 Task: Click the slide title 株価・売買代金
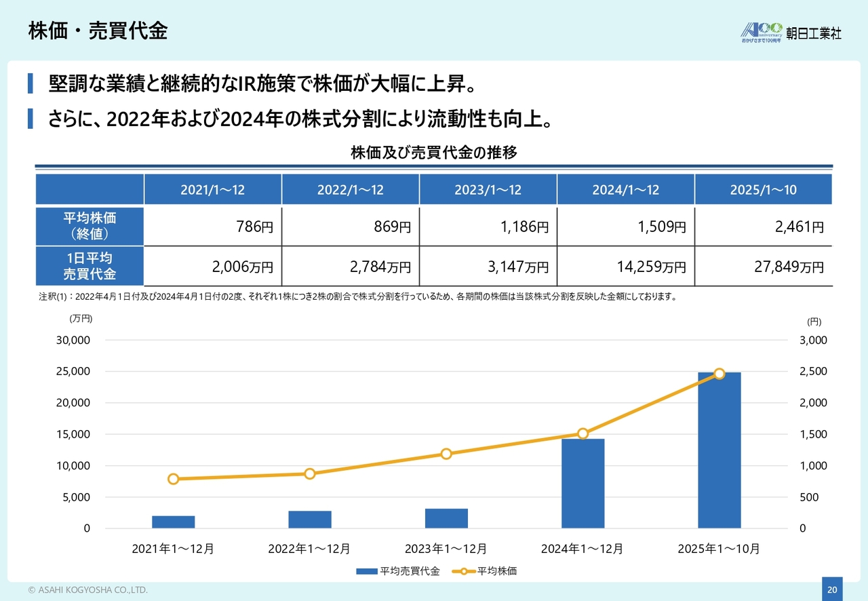[98, 31]
